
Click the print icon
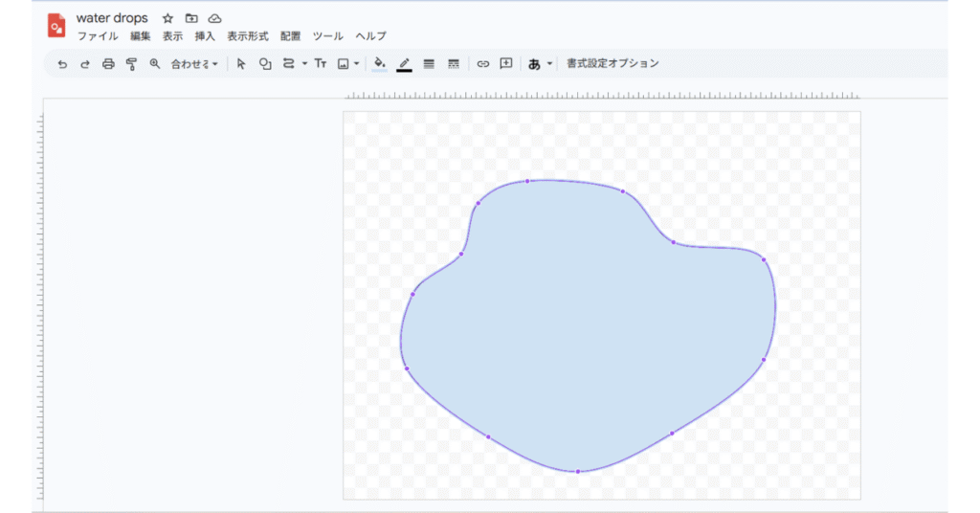[x=108, y=64]
